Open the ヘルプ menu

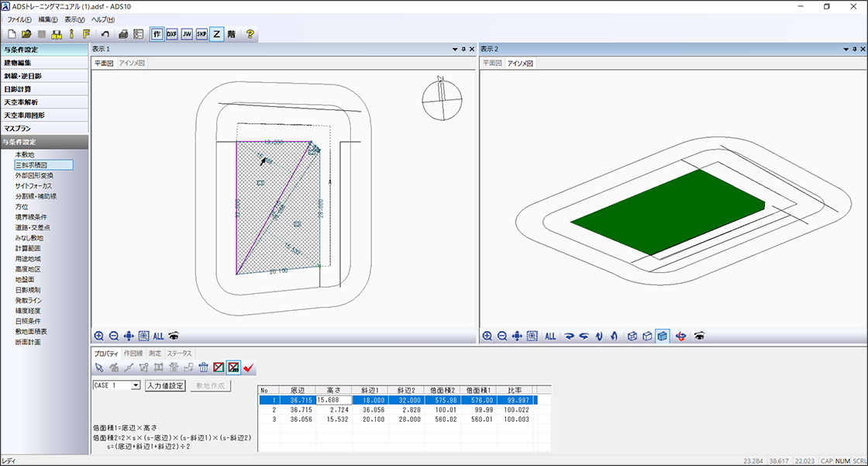pyautogui.click(x=103, y=19)
